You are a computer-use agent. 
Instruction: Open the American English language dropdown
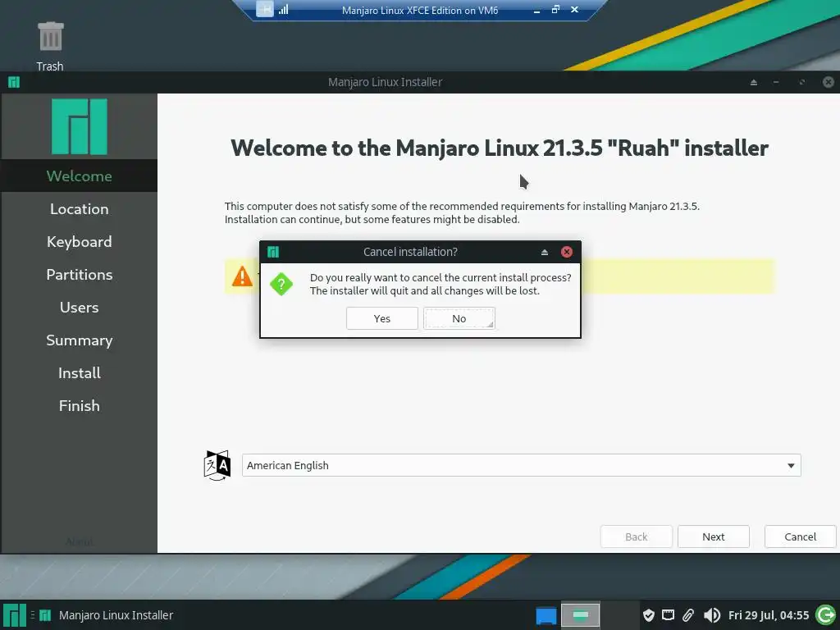(x=521, y=465)
